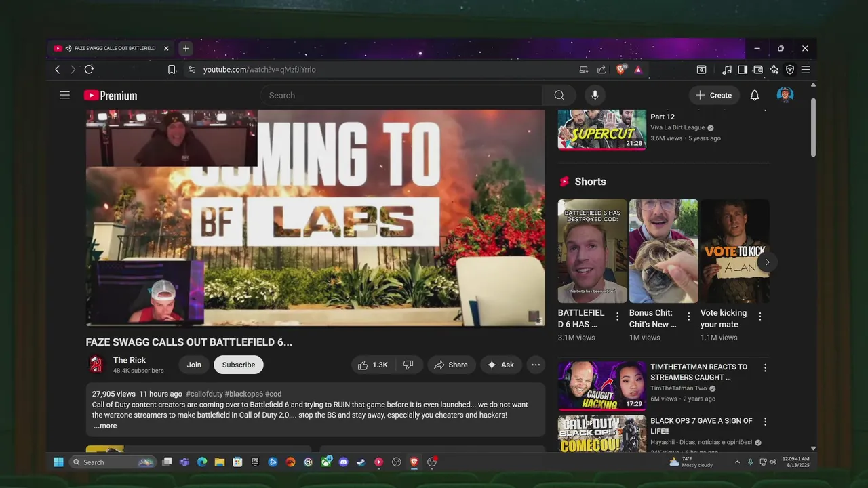The height and width of the screenshot is (488, 868).
Task: Open the SUPERCUT video thumbnail
Action: (x=601, y=129)
